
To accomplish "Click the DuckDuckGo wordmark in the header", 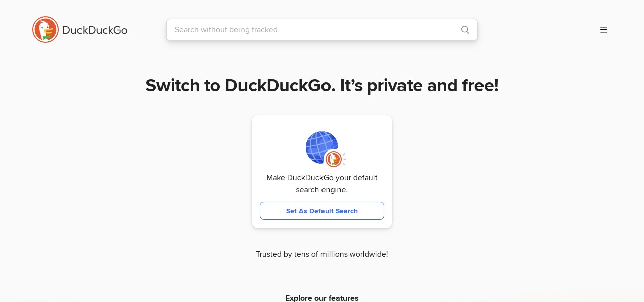I will point(95,30).
